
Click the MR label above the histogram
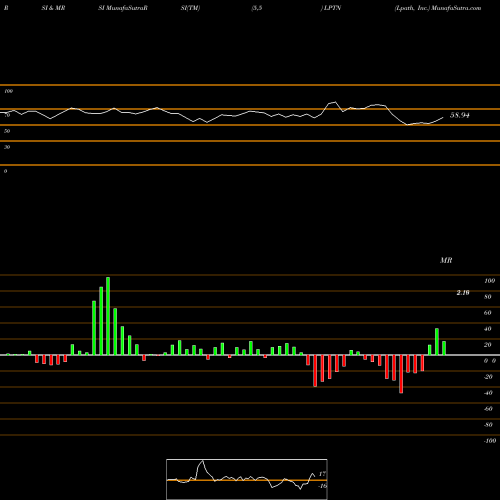tap(446, 260)
